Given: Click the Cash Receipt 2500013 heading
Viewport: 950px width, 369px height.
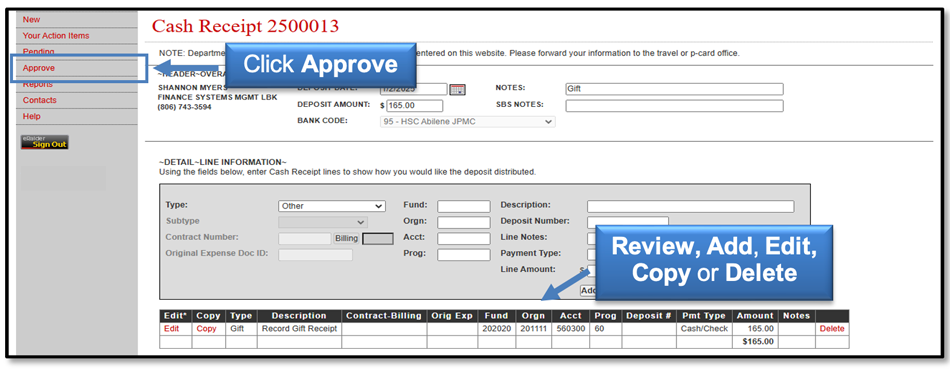Looking at the screenshot, I should pyautogui.click(x=245, y=26).
